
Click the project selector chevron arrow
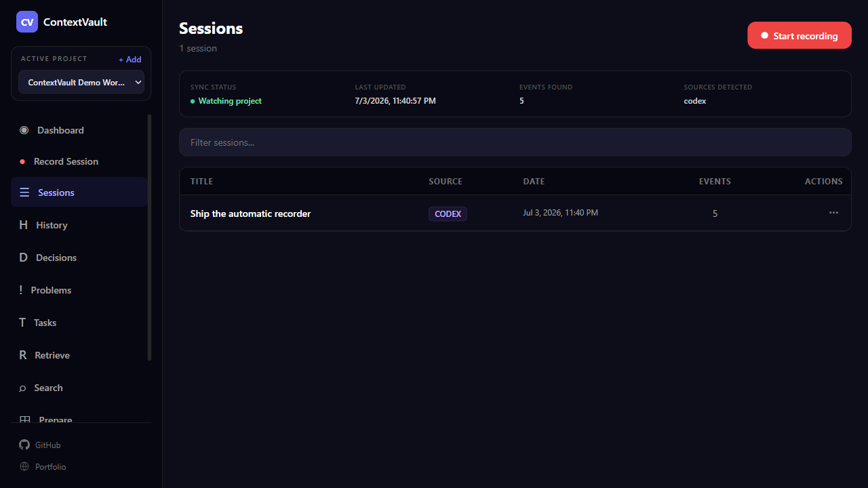(138, 82)
